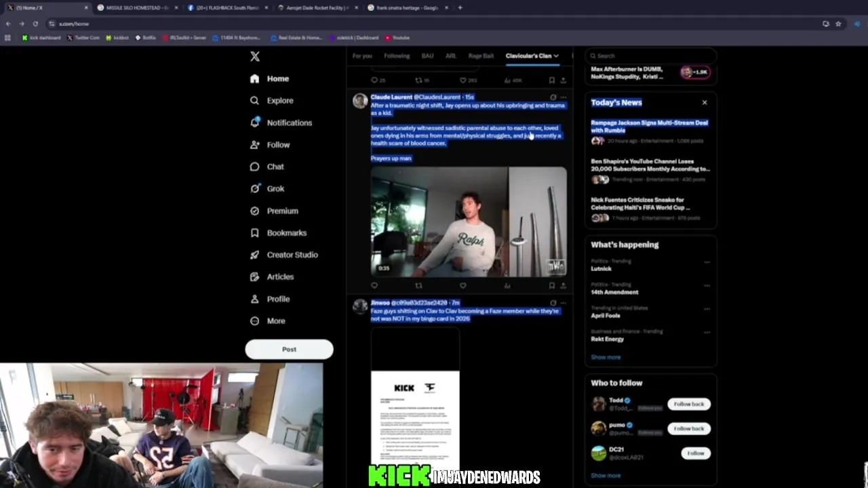Screen dimensions: 868x488
Task: Repost Claude Laurent's post
Action: point(418,285)
